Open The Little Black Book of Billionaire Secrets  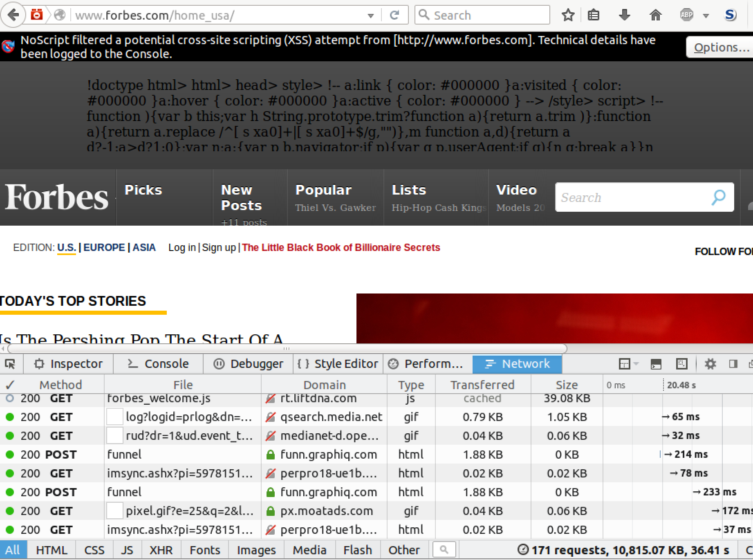[x=341, y=248]
